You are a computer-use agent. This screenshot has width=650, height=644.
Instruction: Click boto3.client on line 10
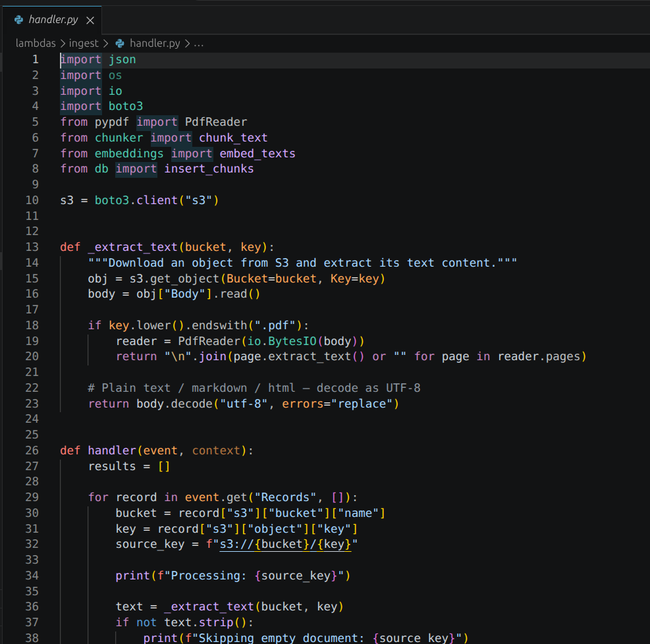click(136, 201)
